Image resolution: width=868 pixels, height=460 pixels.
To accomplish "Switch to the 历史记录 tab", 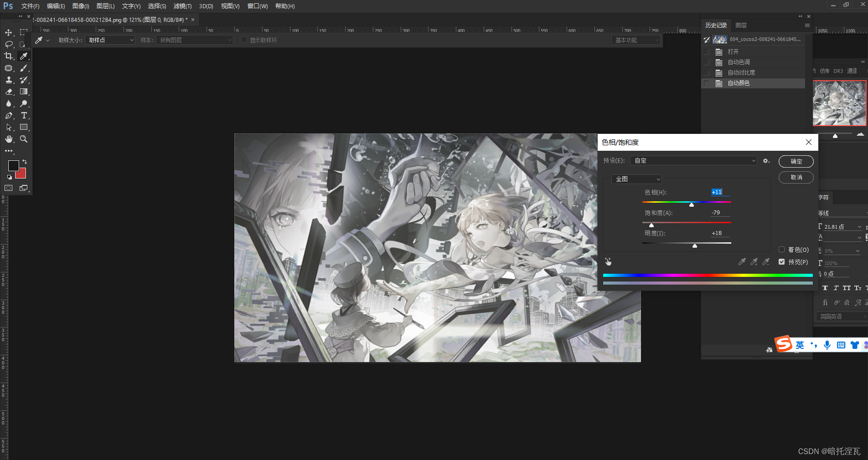I will [x=716, y=26].
